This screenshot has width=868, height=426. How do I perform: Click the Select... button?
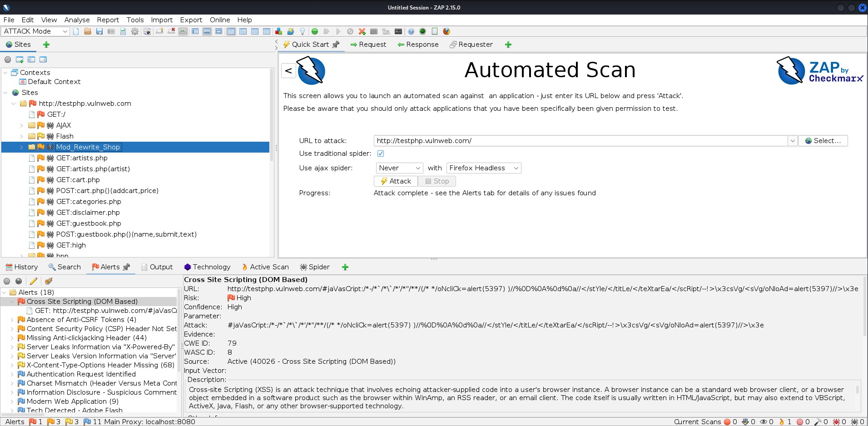click(823, 141)
